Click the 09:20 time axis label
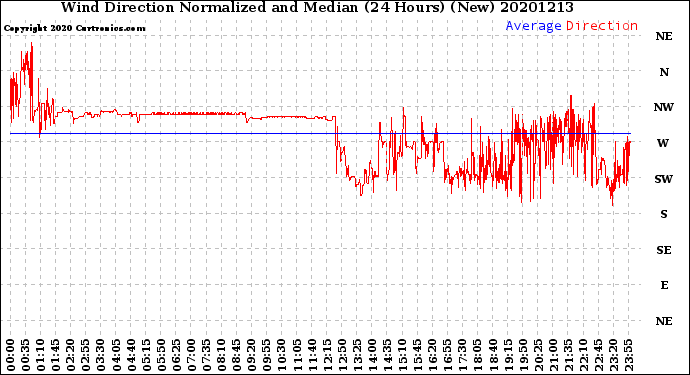 [x=251, y=354]
